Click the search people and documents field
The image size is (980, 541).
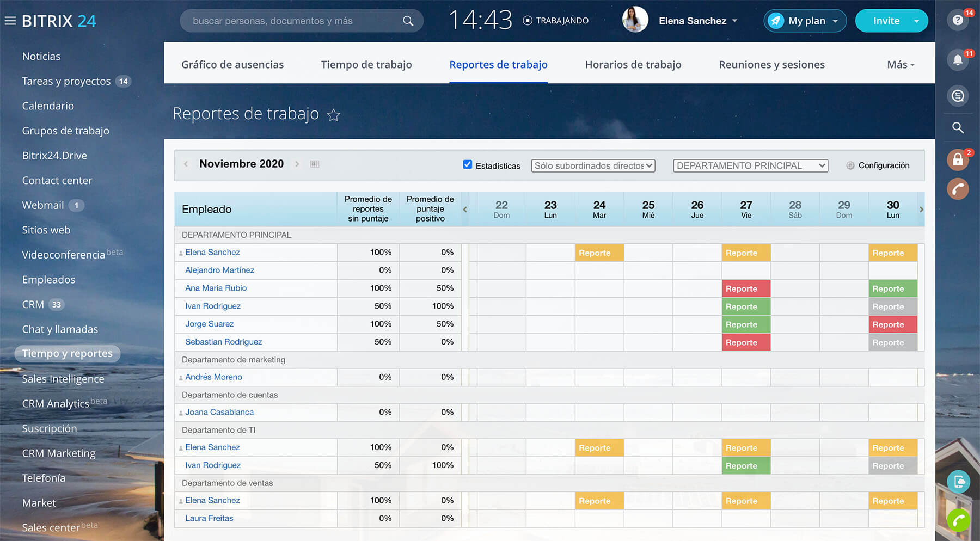[294, 21]
